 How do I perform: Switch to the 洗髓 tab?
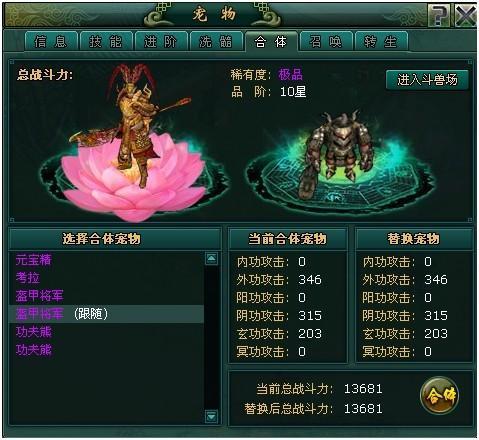click(x=216, y=42)
